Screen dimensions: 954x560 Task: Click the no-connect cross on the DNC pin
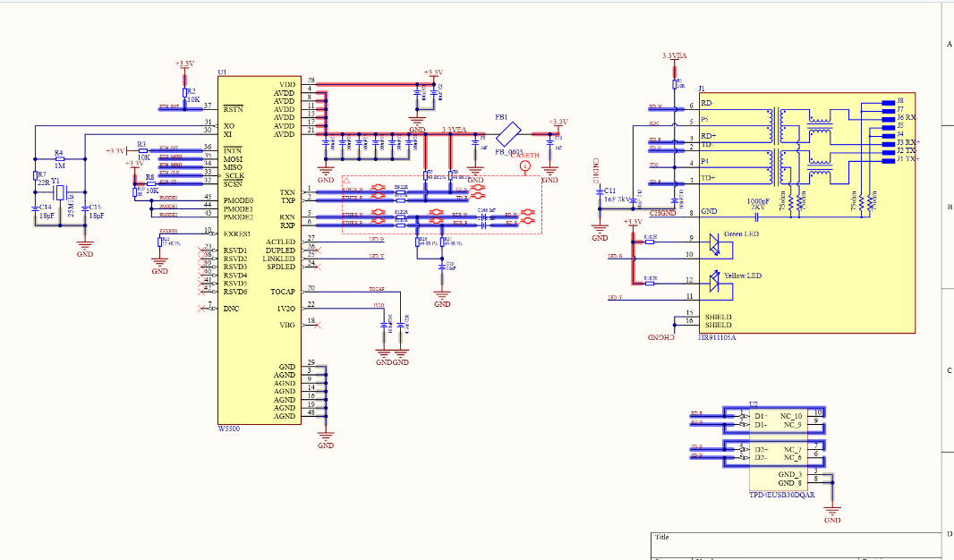pyautogui.click(x=202, y=309)
